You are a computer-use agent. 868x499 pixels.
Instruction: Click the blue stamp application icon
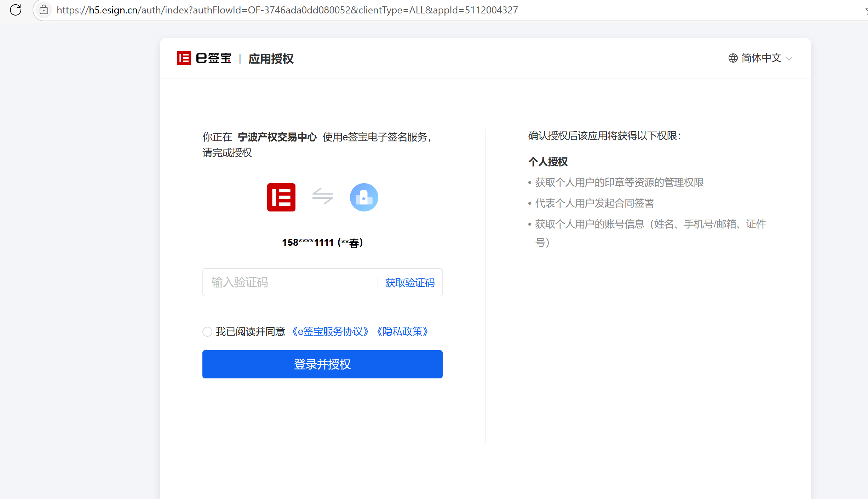(x=364, y=197)
